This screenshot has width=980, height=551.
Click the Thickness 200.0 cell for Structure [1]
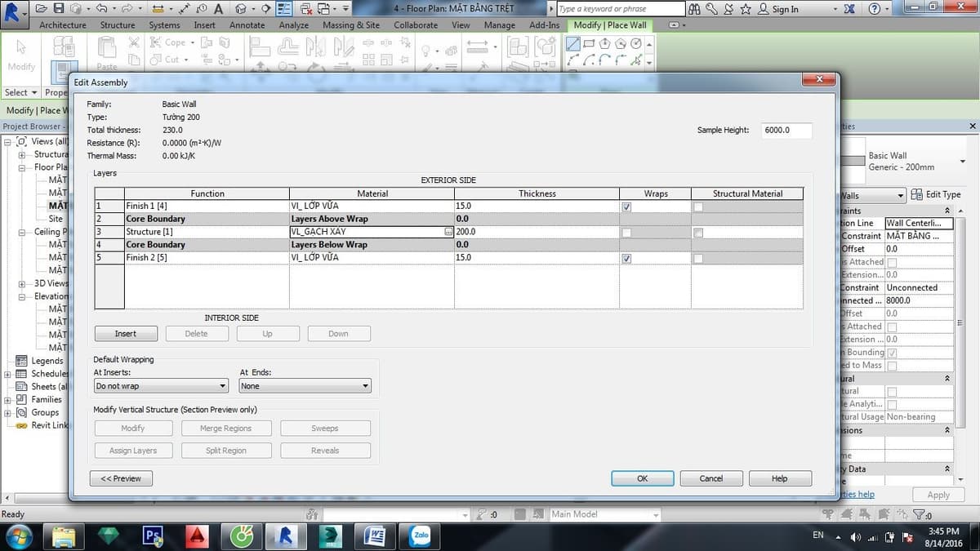(537, 232)
